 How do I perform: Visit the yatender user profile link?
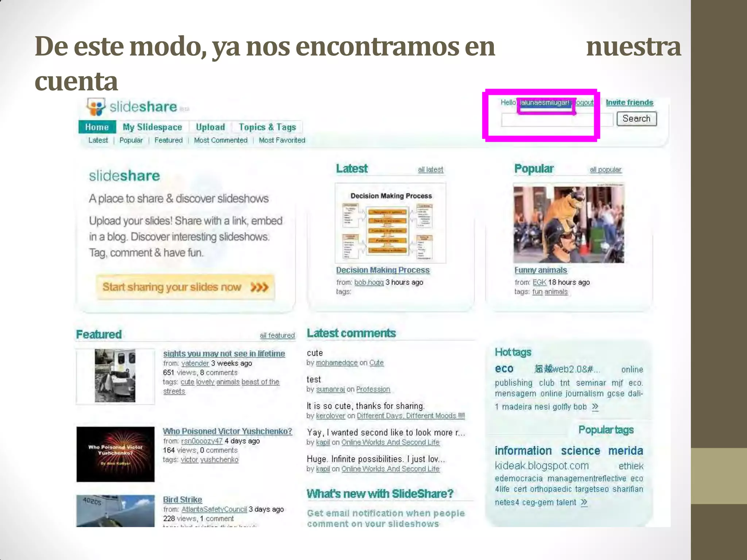point(195,363)
